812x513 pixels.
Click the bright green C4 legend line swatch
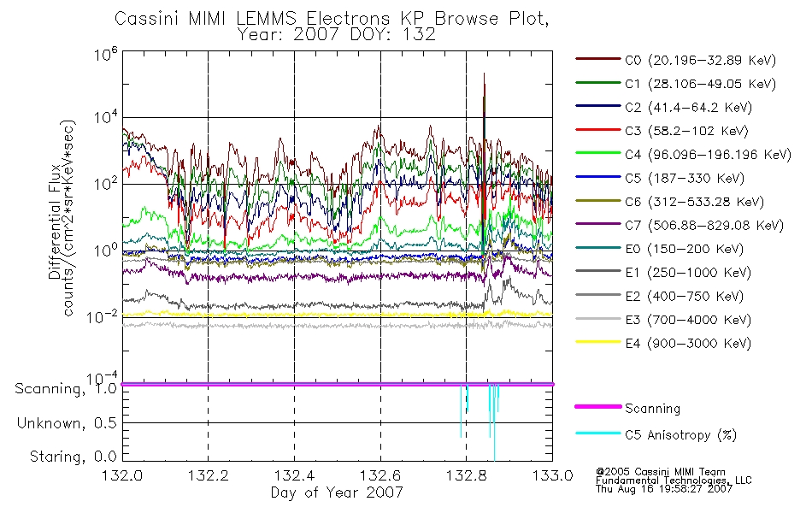pos(598,153)
